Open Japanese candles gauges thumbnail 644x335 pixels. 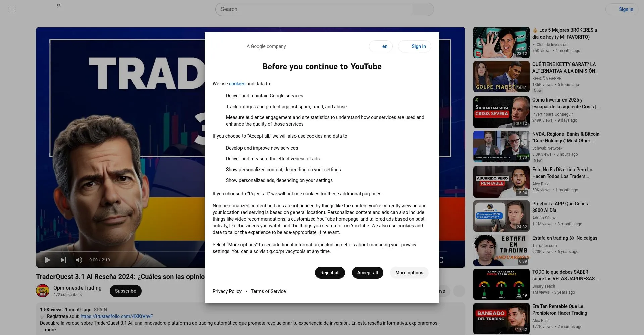(x=501, y=284)
